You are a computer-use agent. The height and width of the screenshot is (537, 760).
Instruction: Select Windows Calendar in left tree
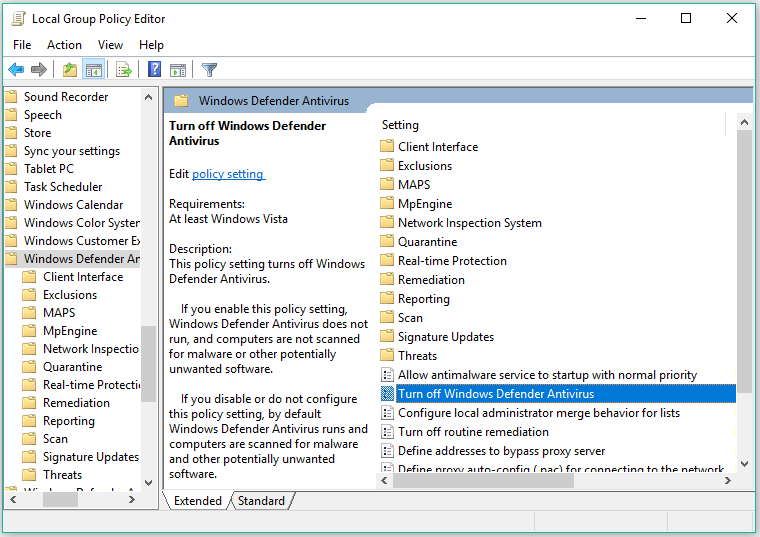click(x=73, y=205)
